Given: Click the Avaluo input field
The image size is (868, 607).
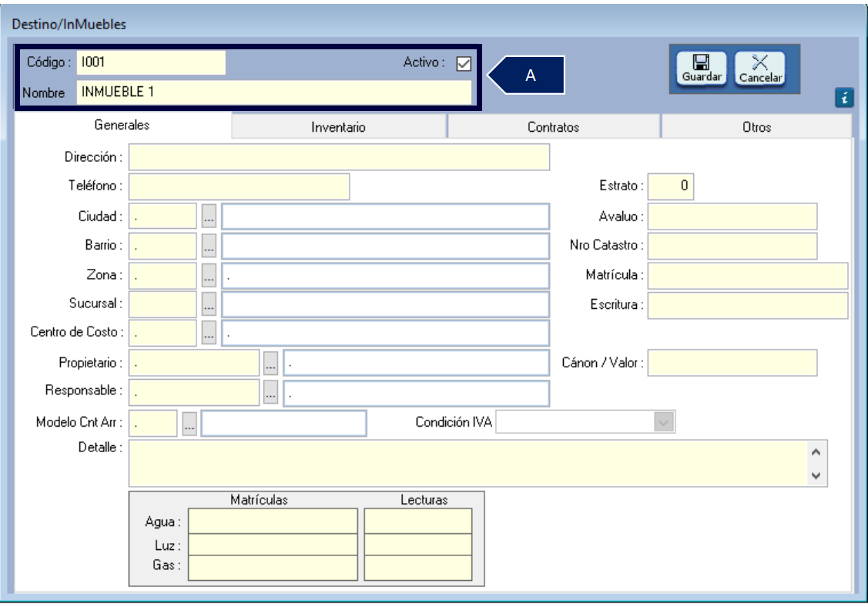Looking at the screenshot, I should [x=732, y=216].
